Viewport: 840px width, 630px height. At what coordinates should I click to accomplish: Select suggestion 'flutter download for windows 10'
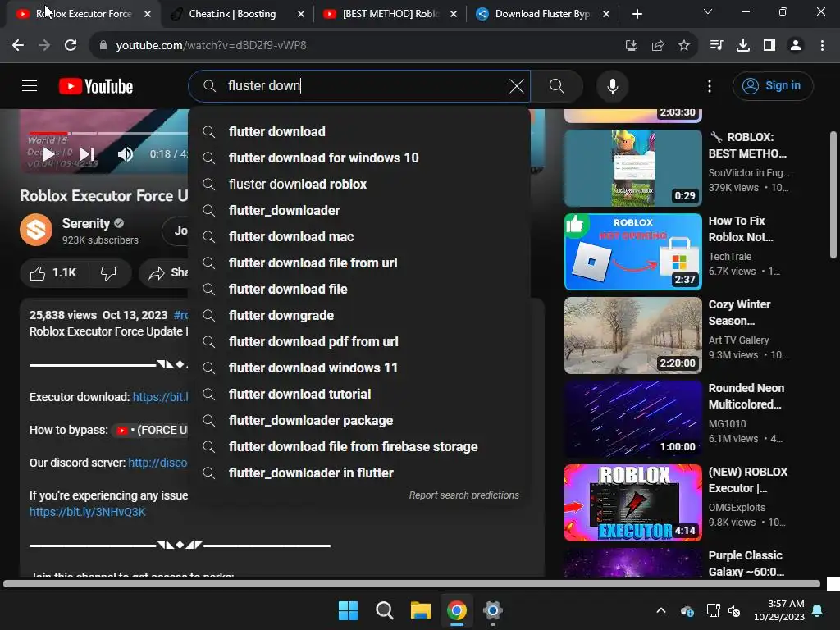pos(359,157)
